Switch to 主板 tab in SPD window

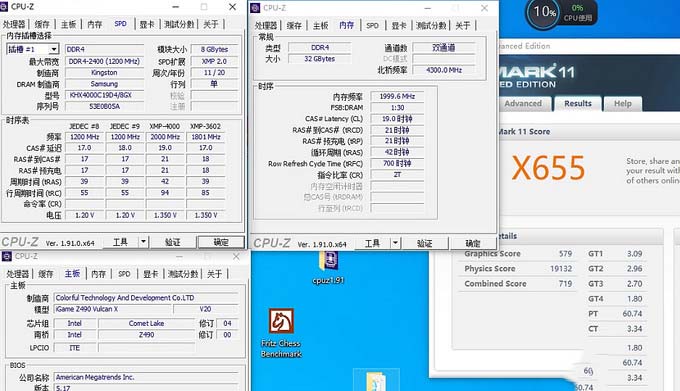click(69, 24)
